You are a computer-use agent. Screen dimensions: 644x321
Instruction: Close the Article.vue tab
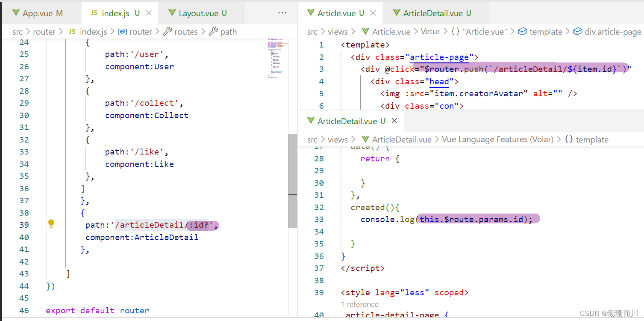(373, 13)
